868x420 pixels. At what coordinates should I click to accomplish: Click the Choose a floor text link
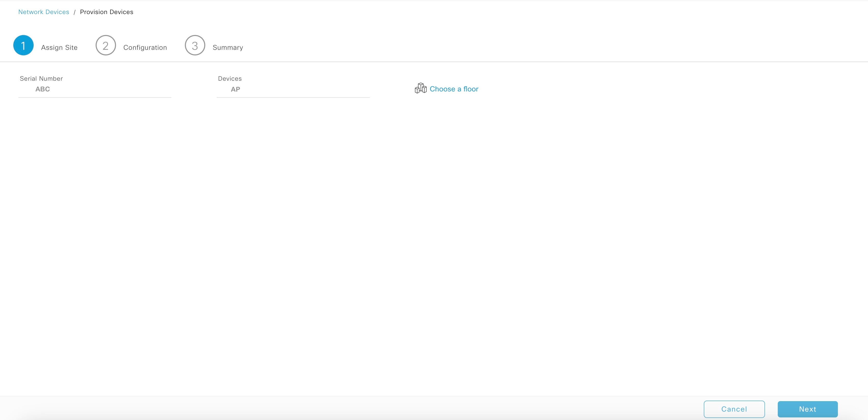(454, 89)
